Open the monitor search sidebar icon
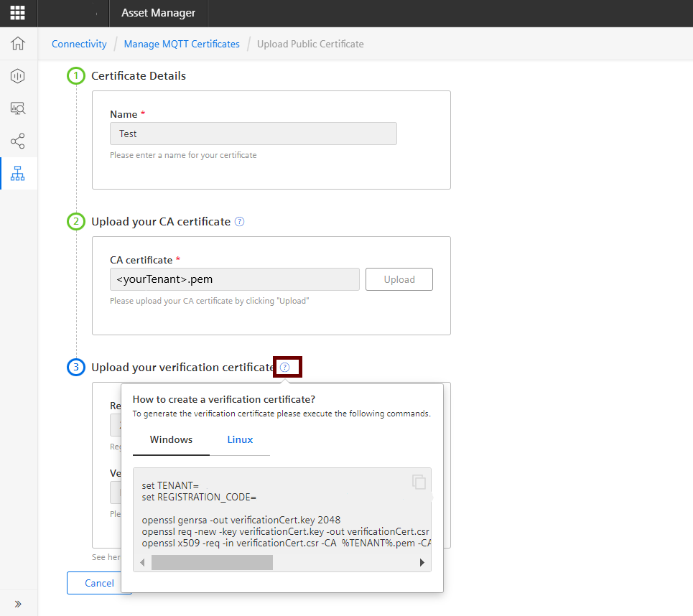 tap(18, 108)
